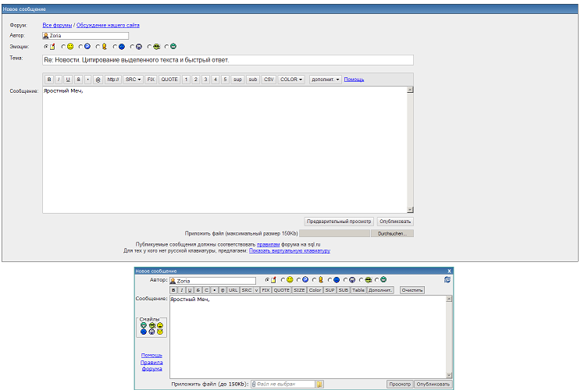This screenshot has width=588, height=390.
Task: Open the SRC dropdown in the top toolbar
Action: click(x=134, y=80)
